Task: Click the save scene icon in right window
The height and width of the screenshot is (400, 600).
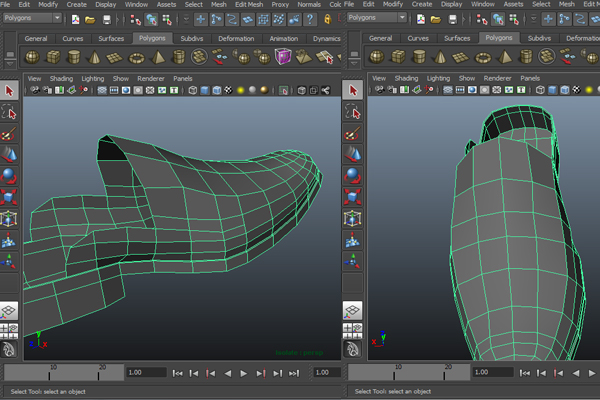Action: tap(452, 20)
